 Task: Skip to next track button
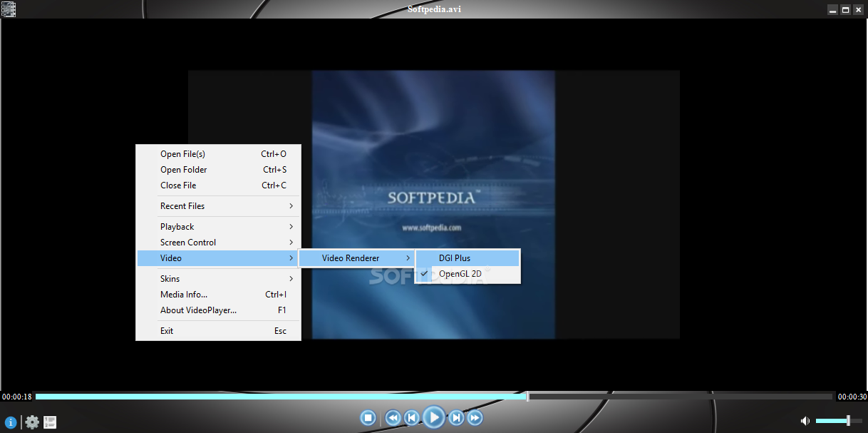(x=456, y=418)
